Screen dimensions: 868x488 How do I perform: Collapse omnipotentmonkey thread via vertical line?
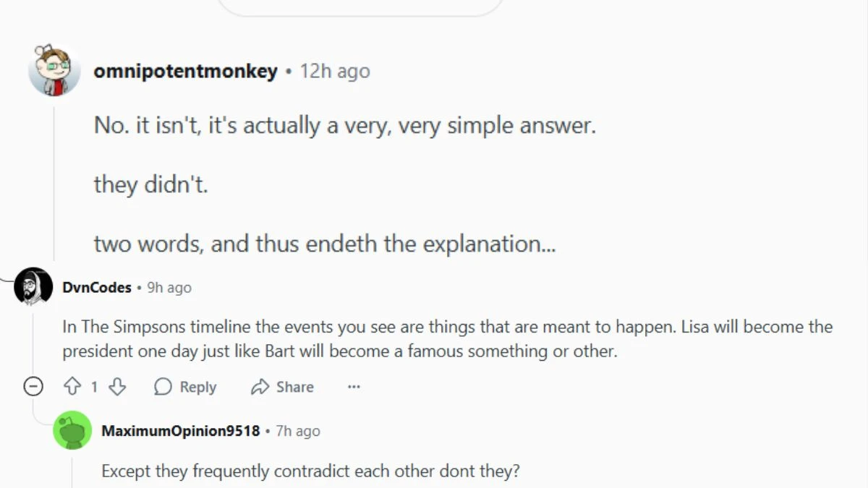point(54,179)
